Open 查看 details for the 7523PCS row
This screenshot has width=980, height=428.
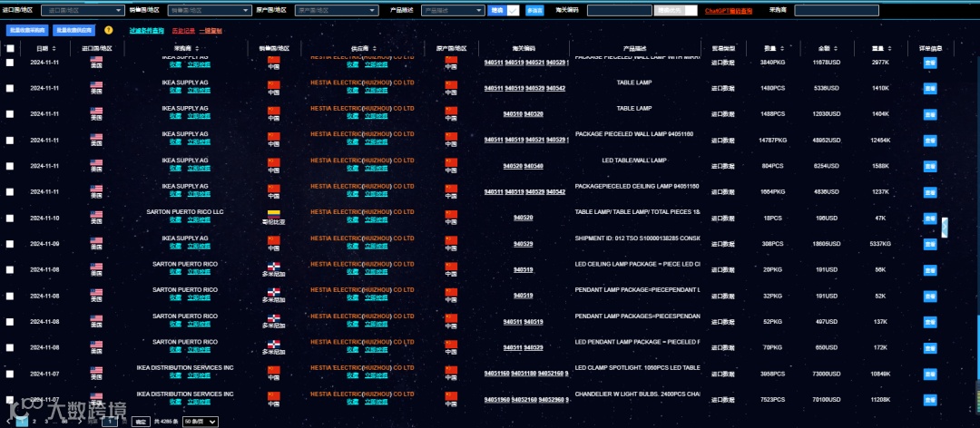930,400
